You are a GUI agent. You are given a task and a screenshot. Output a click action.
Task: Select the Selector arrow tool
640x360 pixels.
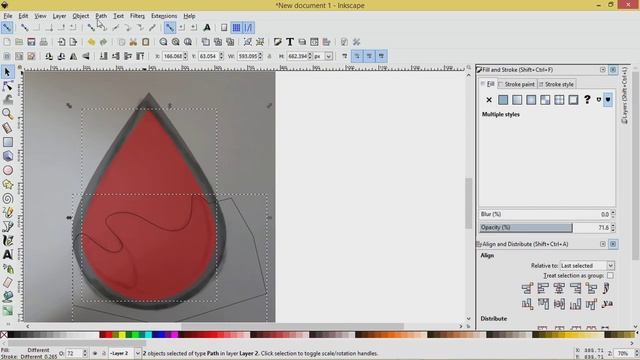click(x=7, y=72)
